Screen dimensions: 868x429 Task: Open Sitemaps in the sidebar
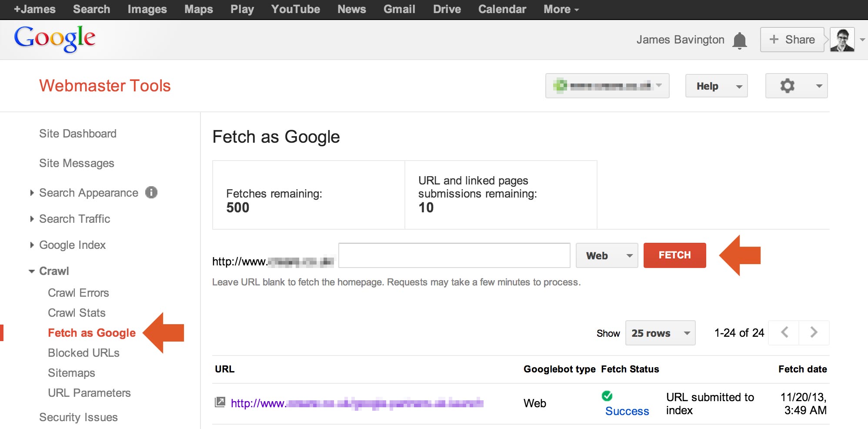coord(71,373)
